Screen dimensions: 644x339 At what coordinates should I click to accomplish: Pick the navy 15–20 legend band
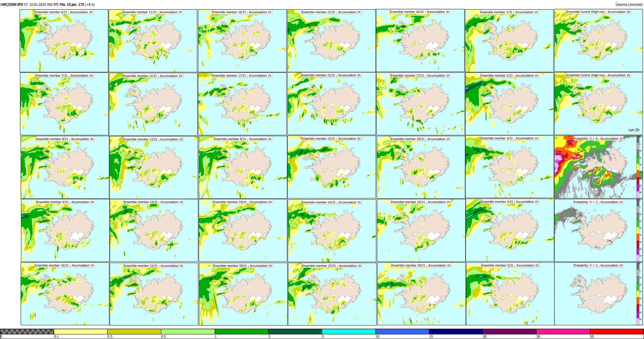[x=456, y=332]
